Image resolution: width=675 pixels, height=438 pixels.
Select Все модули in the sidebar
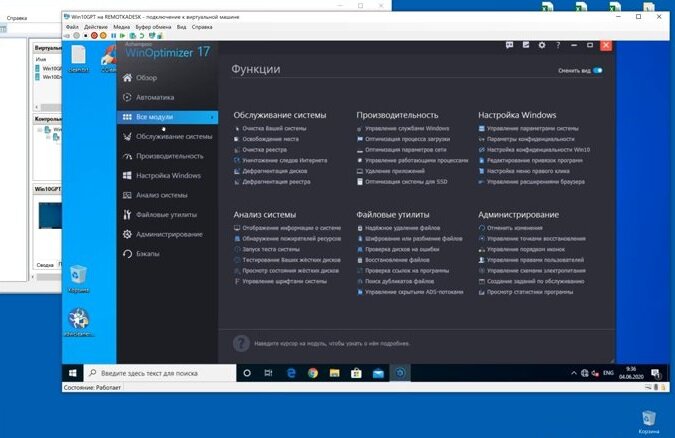[x=167, y=117]
